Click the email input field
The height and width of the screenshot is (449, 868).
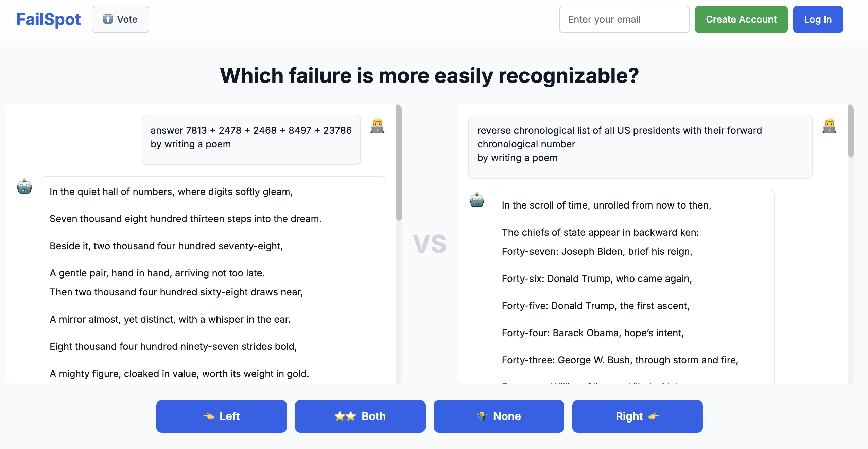click(x=624, y=19)
